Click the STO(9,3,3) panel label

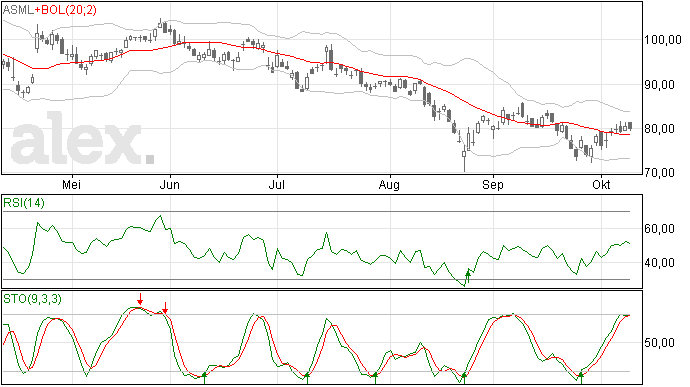coord(32,299)
